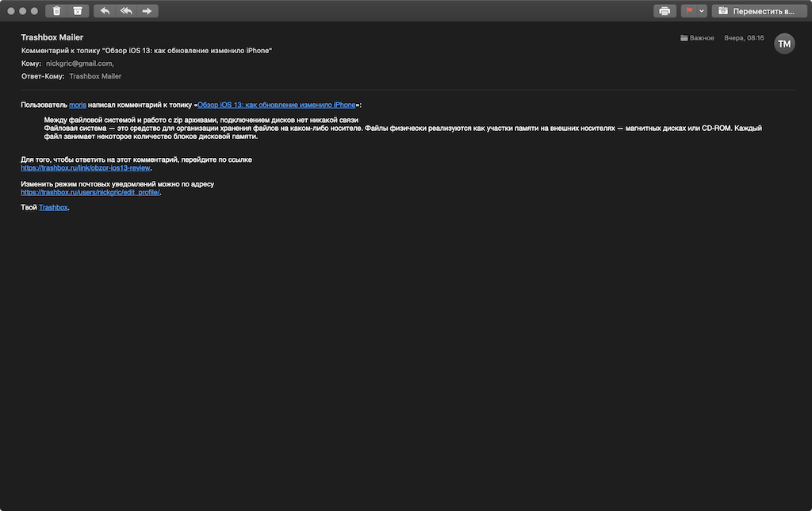Print the email using the printer icon

tap(665, 11)
